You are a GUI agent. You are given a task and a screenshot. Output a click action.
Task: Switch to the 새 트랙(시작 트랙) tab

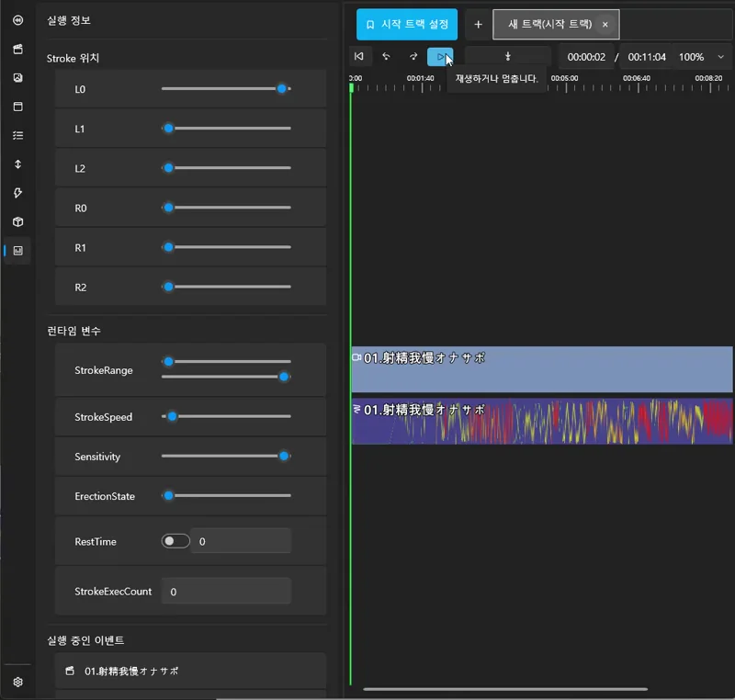click(548, 24)
